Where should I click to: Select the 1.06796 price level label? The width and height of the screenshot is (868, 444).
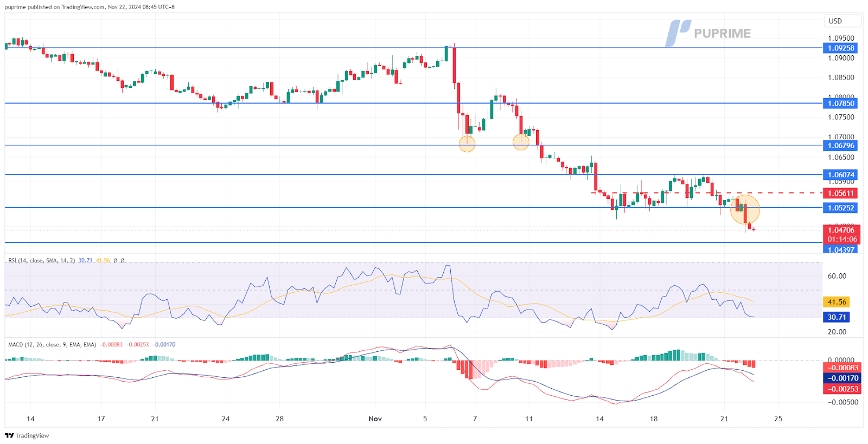(841, 145)
